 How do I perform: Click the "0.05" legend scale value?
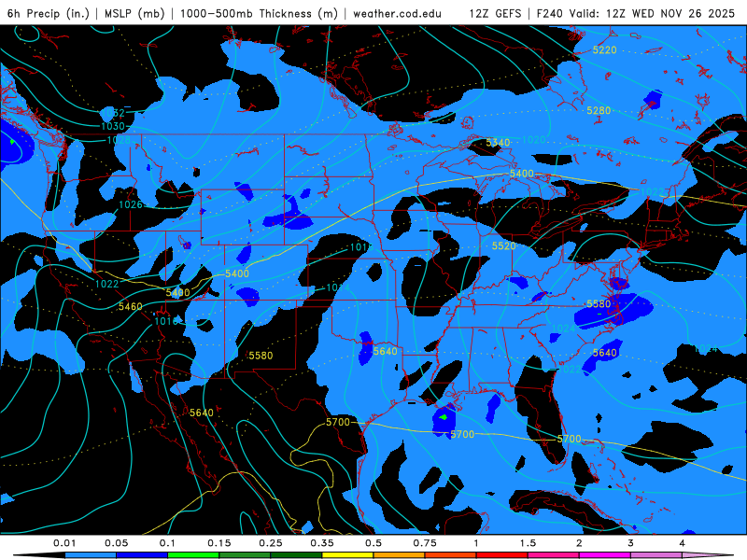(x=116, y=543)
